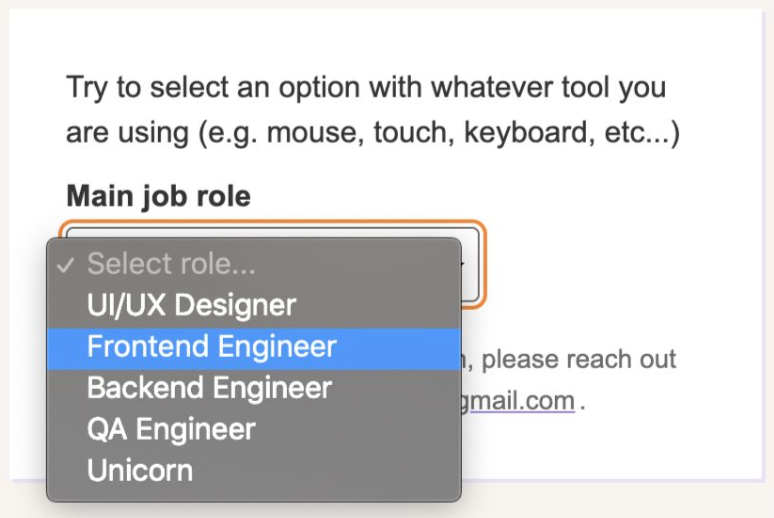Select the UI/UX Designer option

click(191, 305)
